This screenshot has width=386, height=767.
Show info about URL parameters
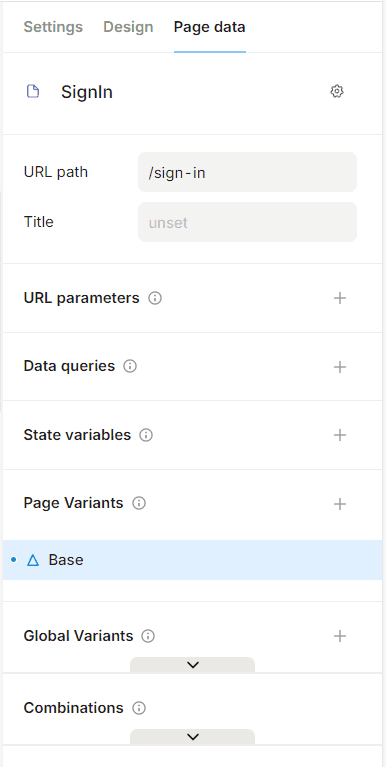point(155,298)
